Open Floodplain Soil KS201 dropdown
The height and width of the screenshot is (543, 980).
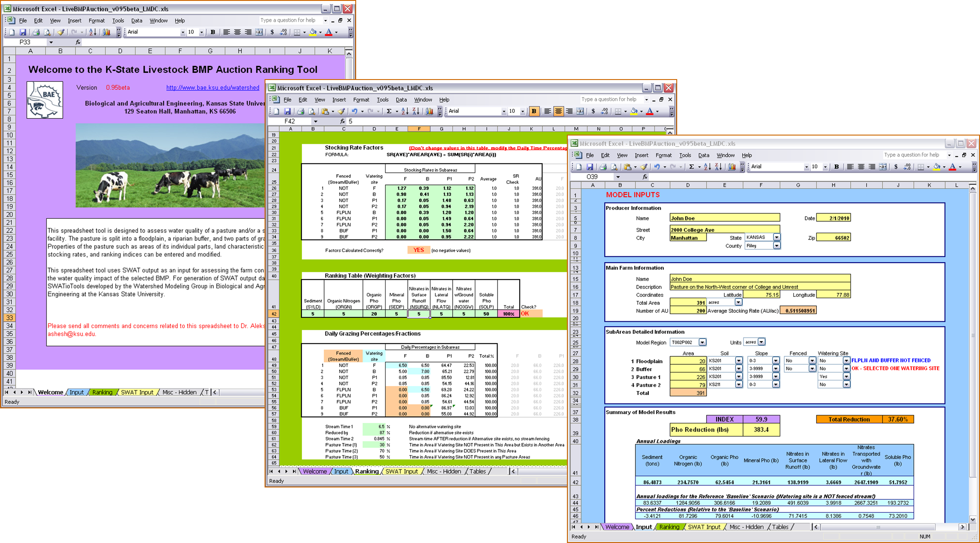click(739, 361)
